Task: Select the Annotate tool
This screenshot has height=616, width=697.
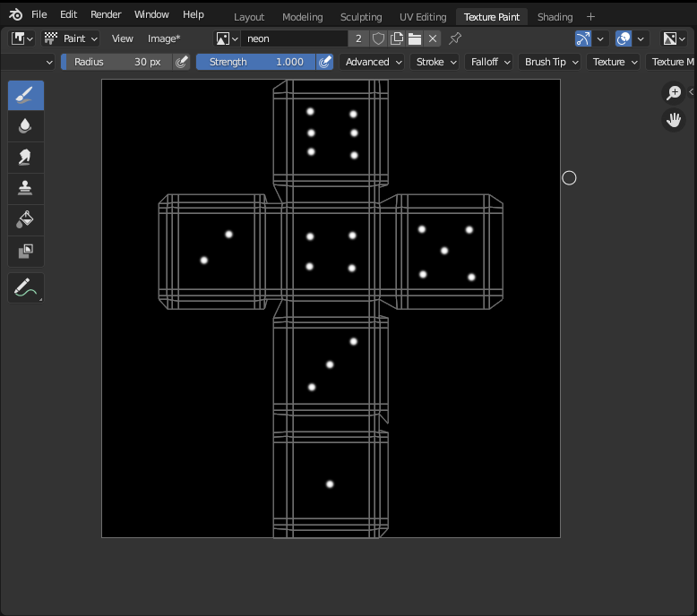Action: point(24,288)
